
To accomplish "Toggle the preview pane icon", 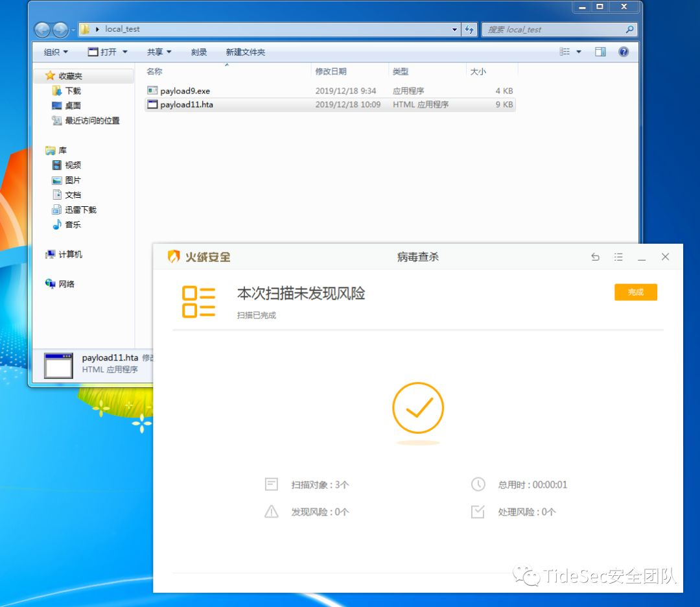I will click(600, 52).
